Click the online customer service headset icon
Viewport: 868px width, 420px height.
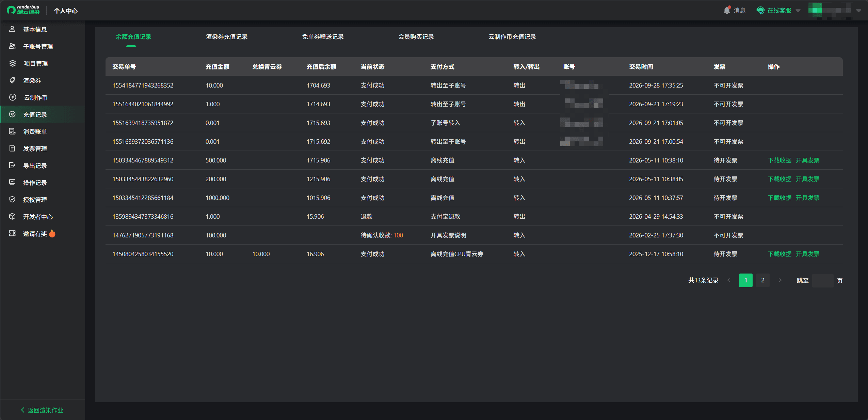click(x=760, y=11)
